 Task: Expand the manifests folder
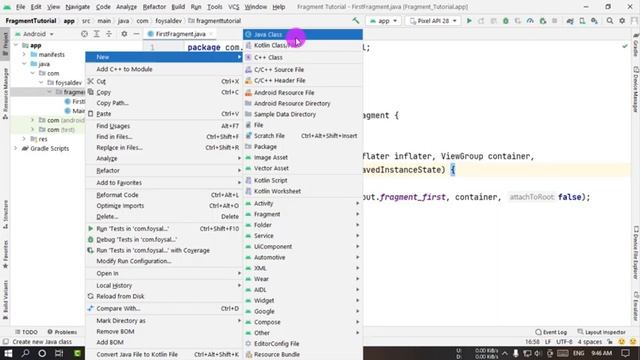tap(24, 55)
